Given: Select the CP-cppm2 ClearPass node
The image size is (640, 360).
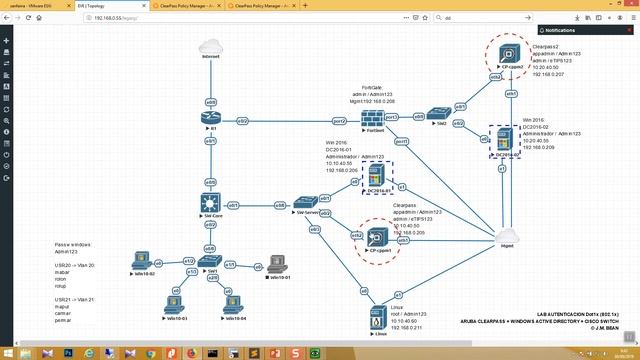Looking at the screenshot, I should [509, 54].
